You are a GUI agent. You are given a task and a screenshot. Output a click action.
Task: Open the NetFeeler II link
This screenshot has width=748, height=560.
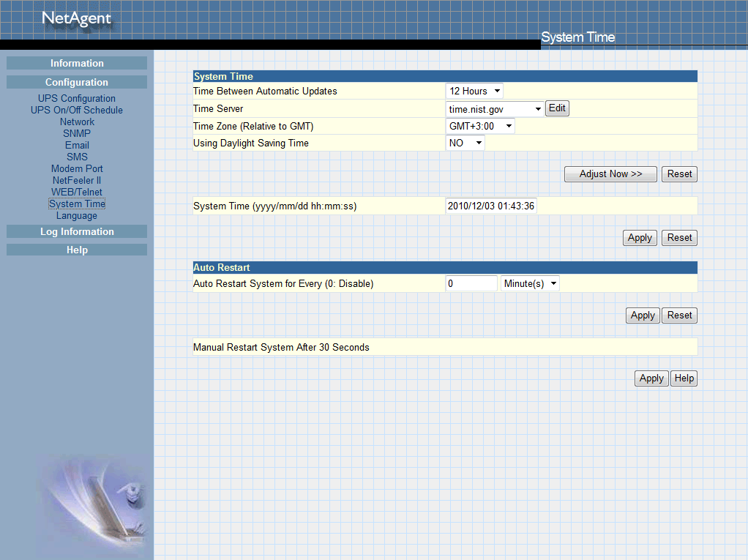pyautogui.click(x=77, y=181)
